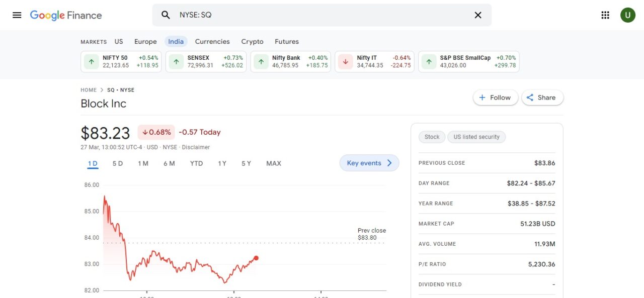Select the MAX chart range
Image resolution: width=644 pixels, height=298 pixels.
[274, 163]
